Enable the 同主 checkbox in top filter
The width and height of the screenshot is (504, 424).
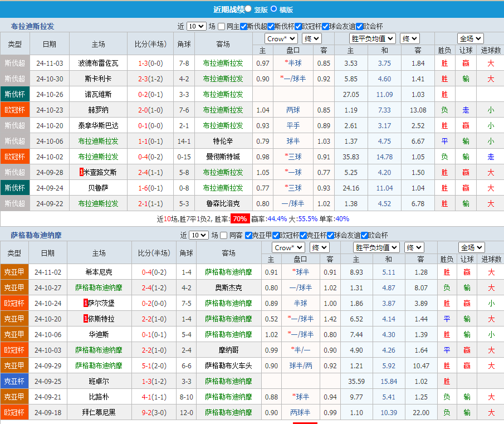(221, 26)
